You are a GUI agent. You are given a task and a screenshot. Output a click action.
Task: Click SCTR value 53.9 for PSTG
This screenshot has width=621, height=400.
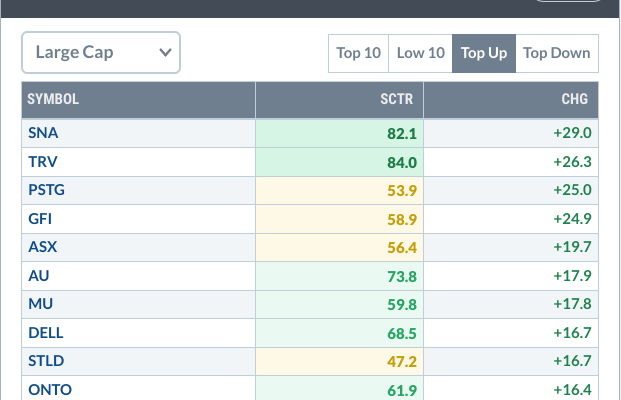[402, 191]
